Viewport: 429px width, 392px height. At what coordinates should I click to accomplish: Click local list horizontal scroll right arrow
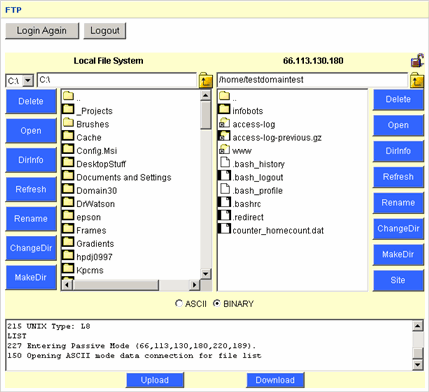pyautogui.click(x=194, y=285)
